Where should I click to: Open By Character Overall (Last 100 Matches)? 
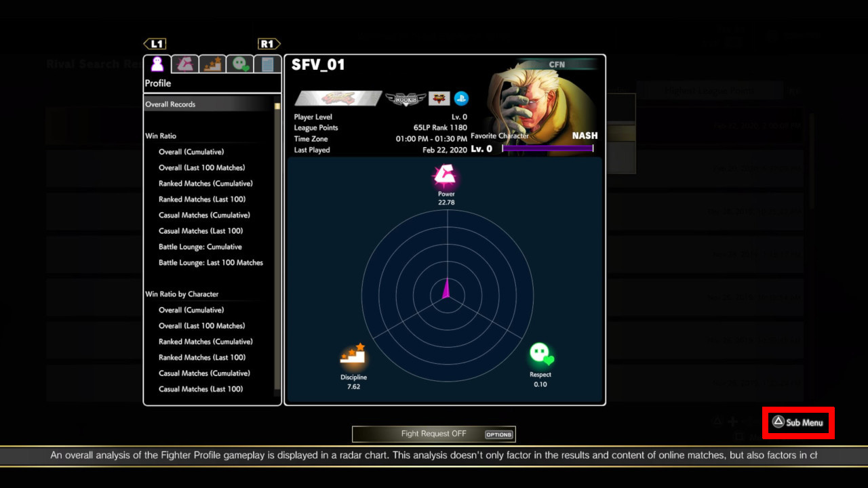click(x=202, y=326)
